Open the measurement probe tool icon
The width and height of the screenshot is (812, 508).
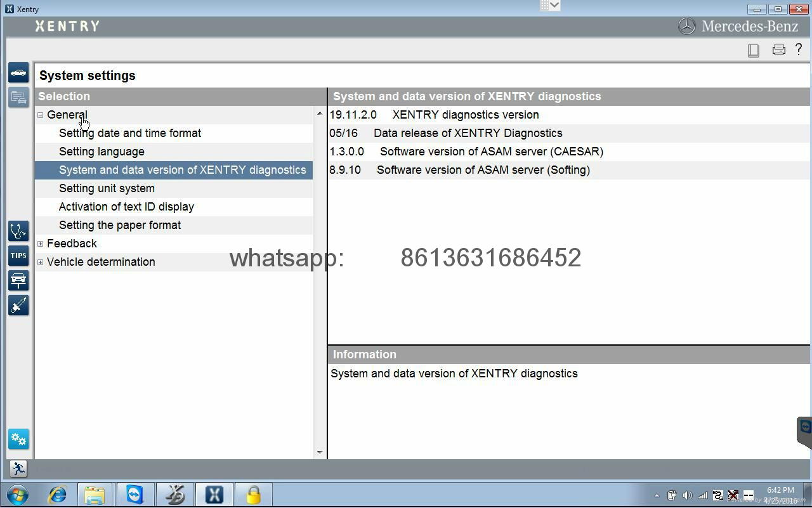click(x=18, y=305)
